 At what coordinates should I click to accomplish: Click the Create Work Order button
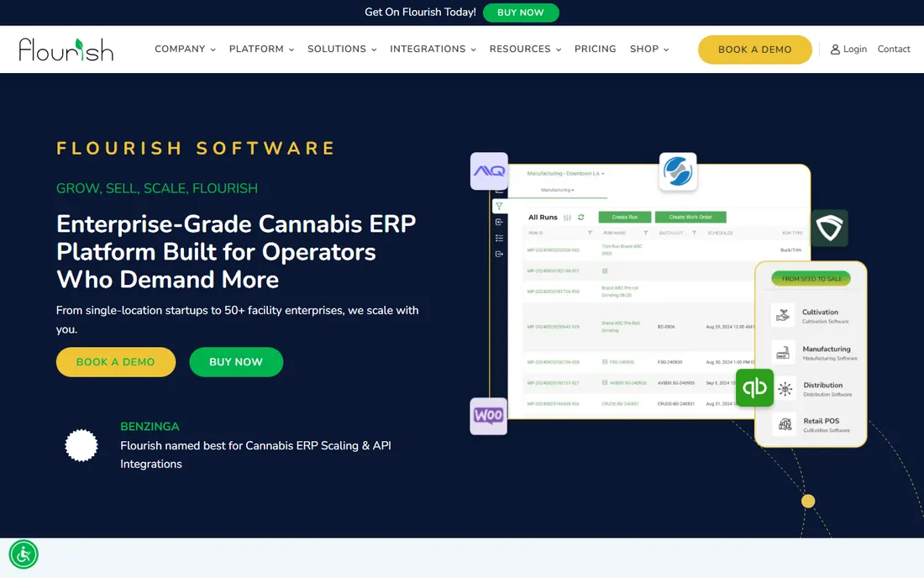[690, 217]
